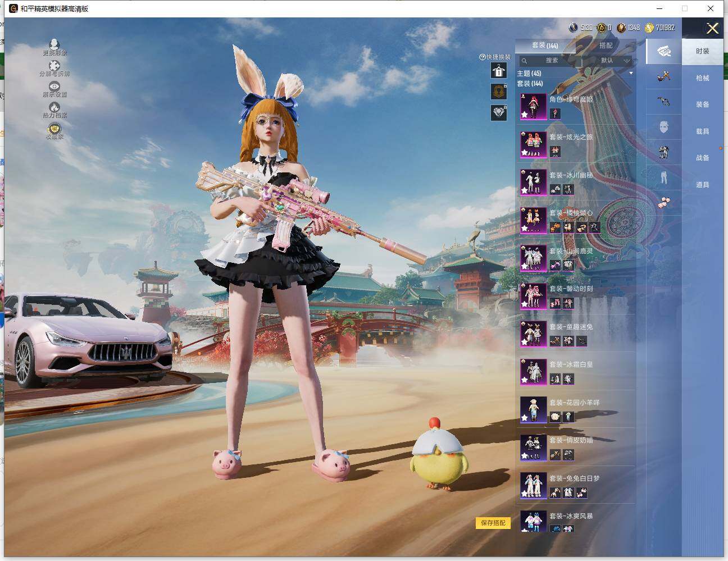Select the mask face category icon

[664, 127]
